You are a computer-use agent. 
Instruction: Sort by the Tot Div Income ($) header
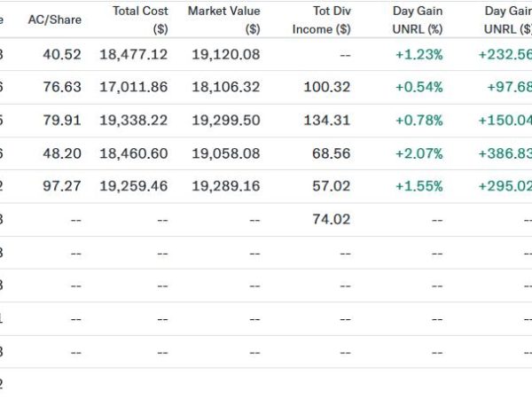(x=321, y=20)
